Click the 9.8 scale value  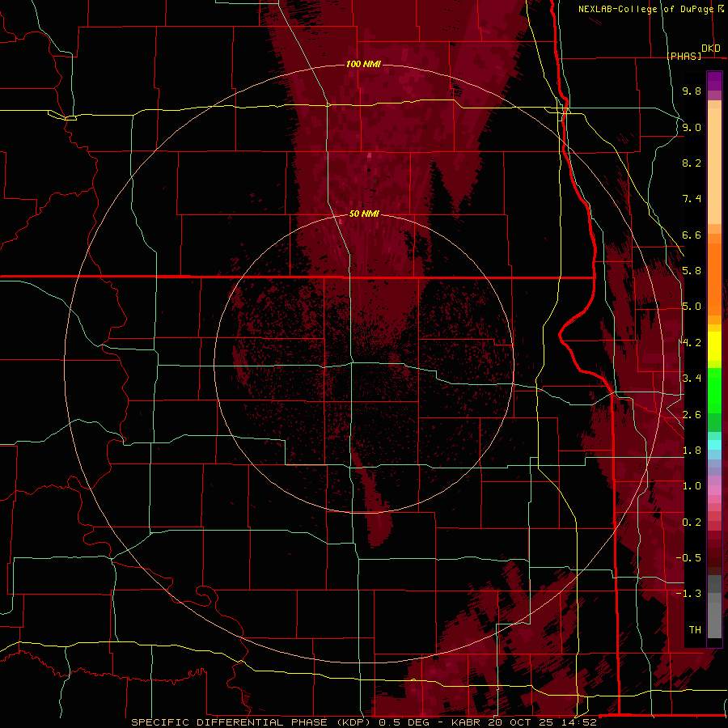[692, 91]
